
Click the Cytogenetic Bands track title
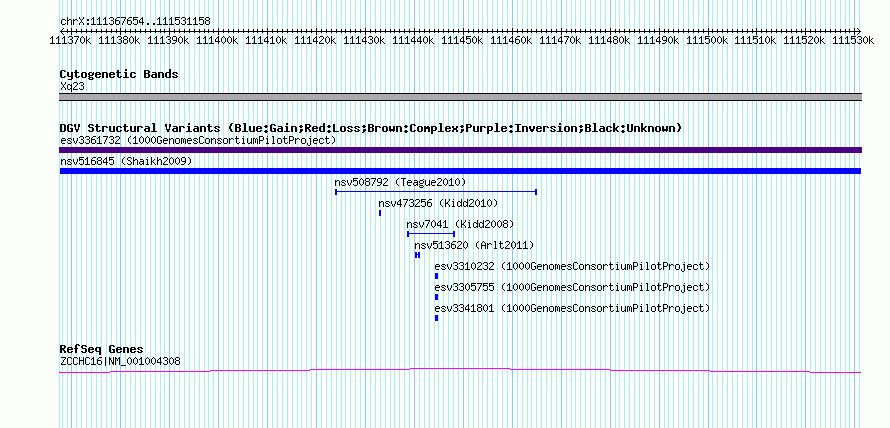119,74
